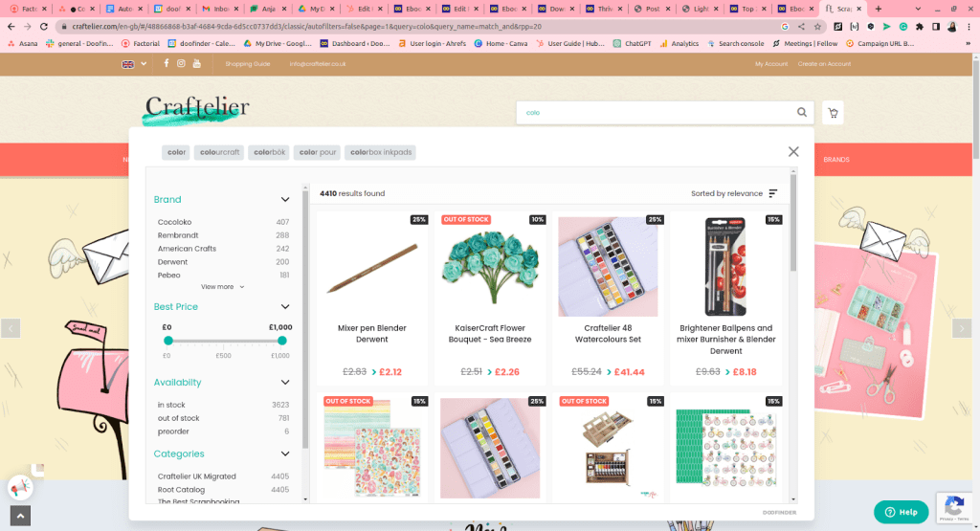Click the sort order icon
This screenshot has height=531, width=980.
(773, 193)
